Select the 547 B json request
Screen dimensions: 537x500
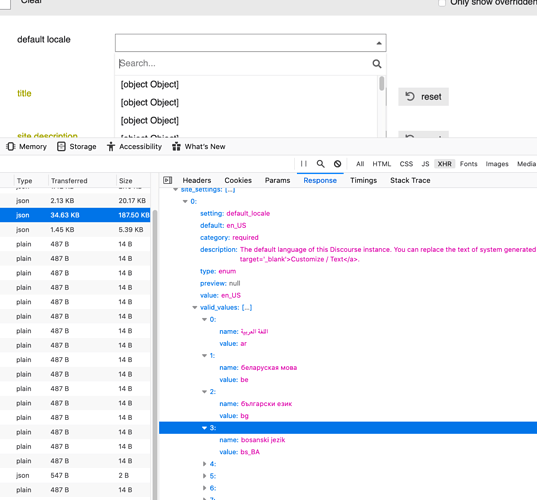point(75,475)
